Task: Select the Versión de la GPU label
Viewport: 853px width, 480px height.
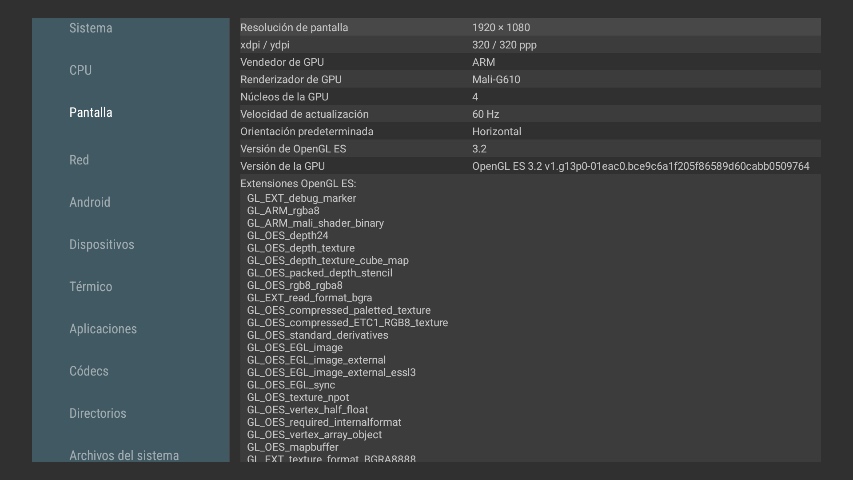Action: (282, 166)
